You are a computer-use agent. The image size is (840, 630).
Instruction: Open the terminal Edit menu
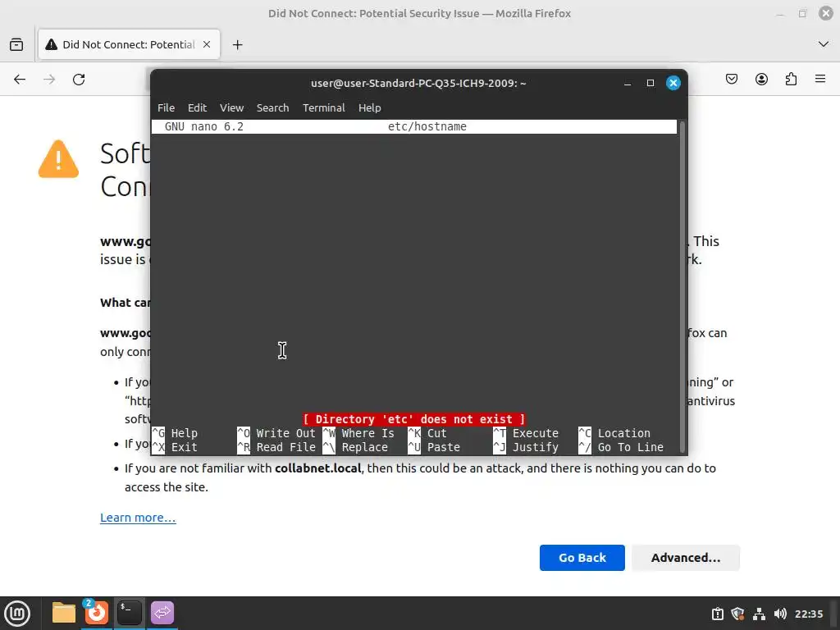click(197, 107)
